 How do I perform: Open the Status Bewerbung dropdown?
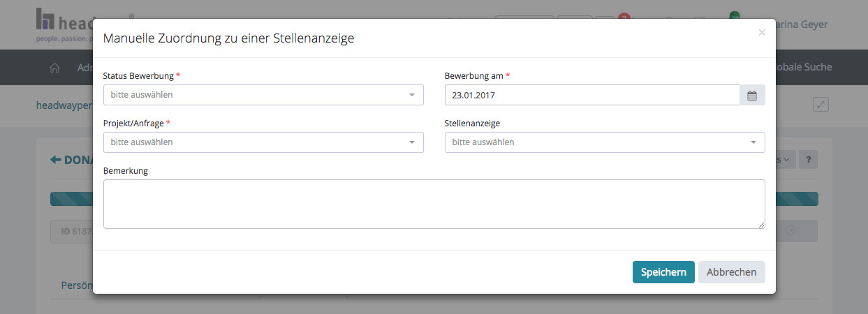point(263,95)
